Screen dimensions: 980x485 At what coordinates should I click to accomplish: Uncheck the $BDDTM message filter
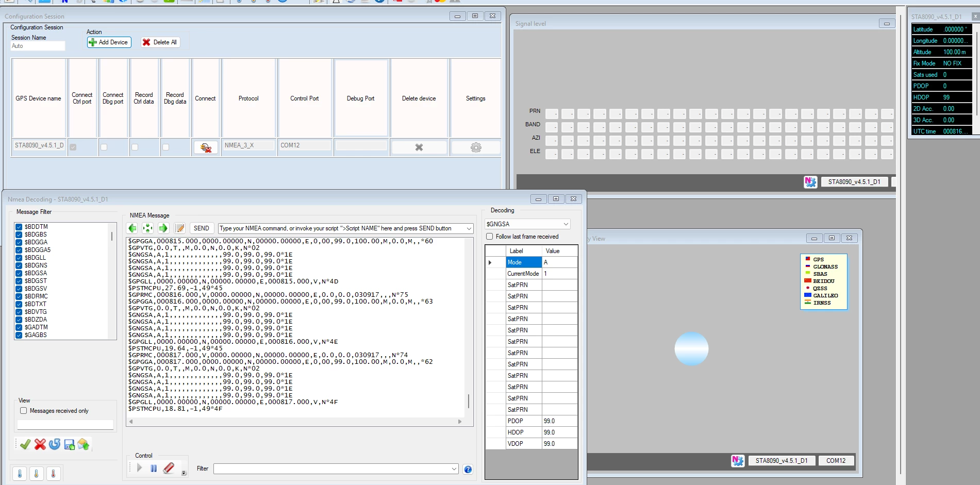pyautogui.click(x=19, y=227)
